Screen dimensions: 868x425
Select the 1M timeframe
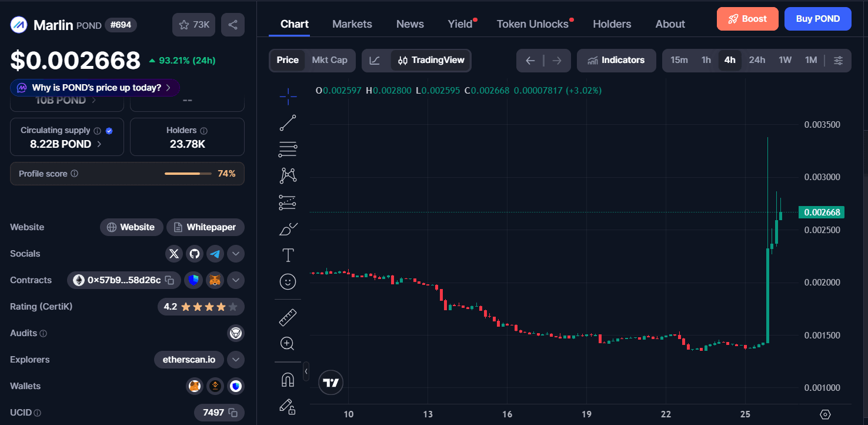[811, 60]
